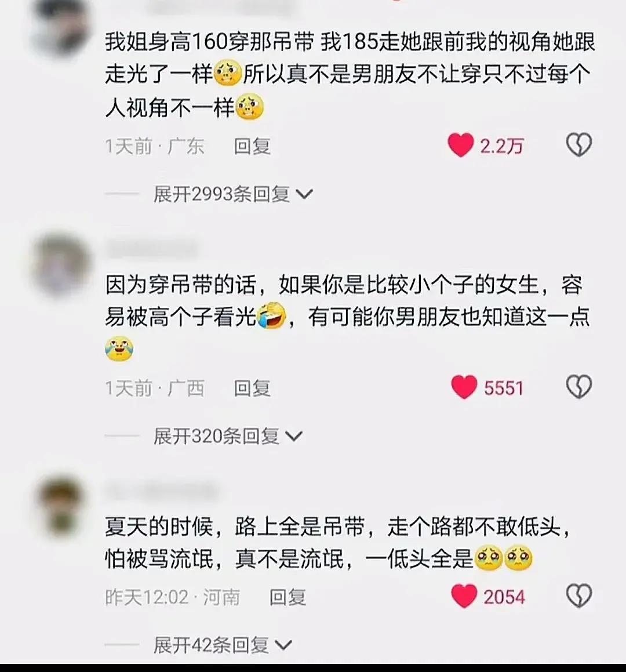Tap the comment text starting 因为穿吊带的话
This screenshot has width=626, height=672.
point(348,317)
